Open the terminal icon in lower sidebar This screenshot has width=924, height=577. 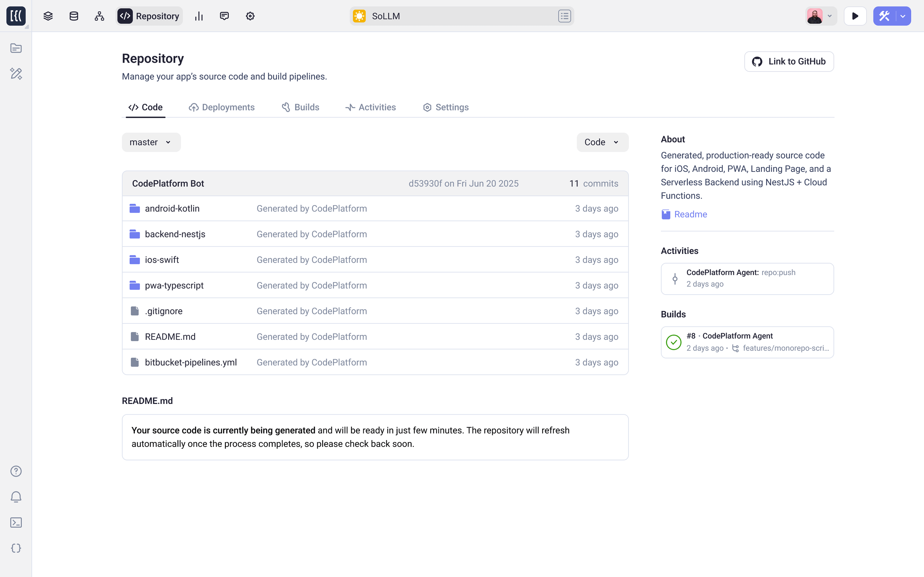coord(16,522)
